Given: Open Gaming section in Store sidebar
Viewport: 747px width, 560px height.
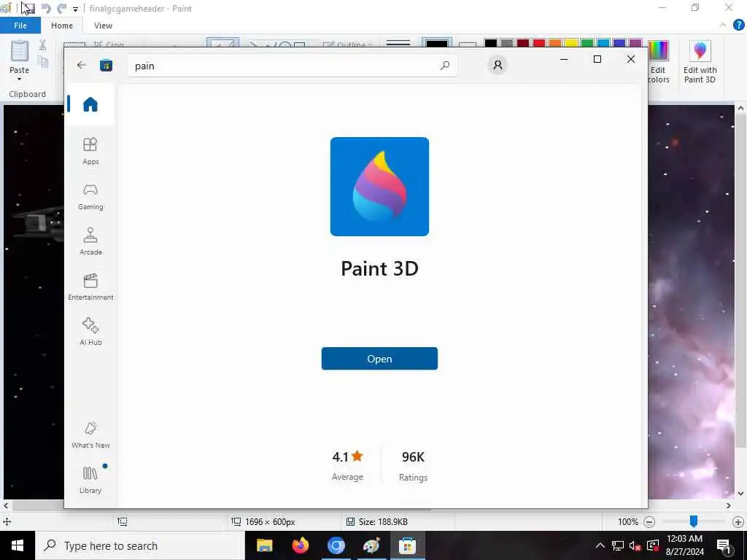Looking at the screenshot, I should 90,197.
